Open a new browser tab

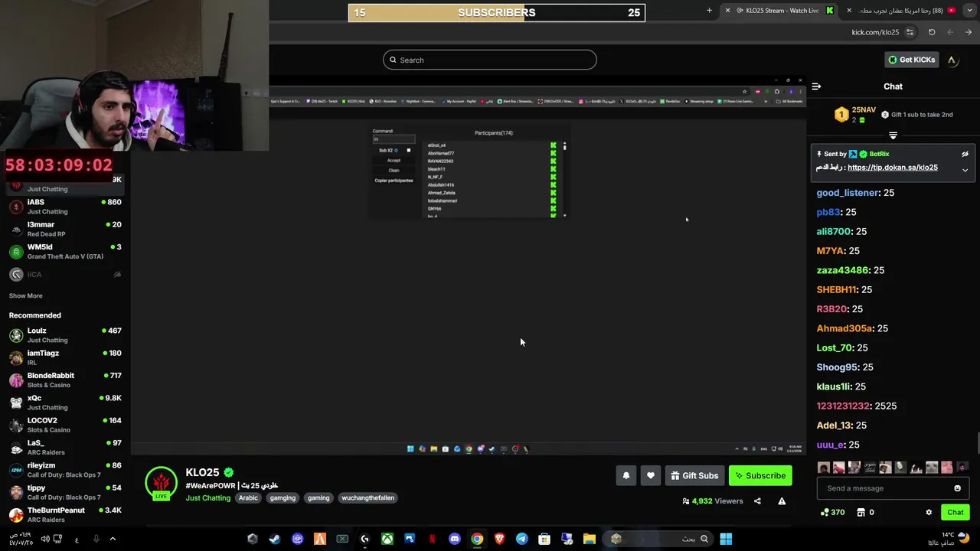709,11
